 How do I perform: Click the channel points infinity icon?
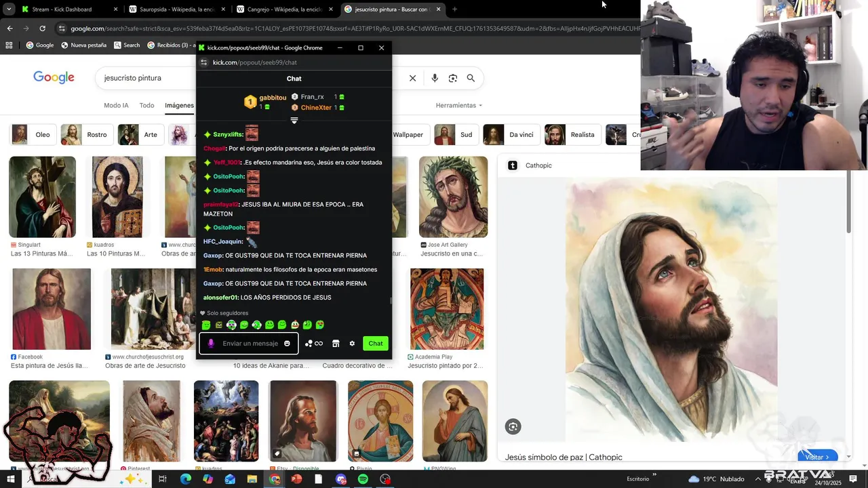tap(314, 344)
